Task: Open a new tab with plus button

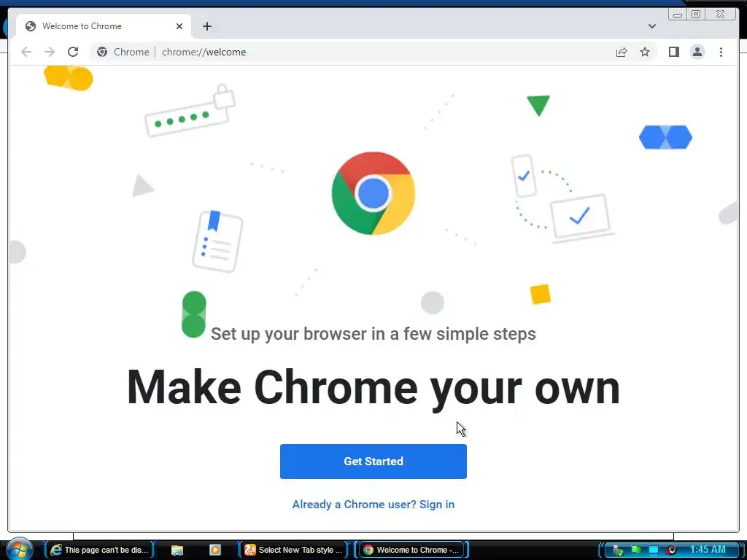Action: coord(206,26)
